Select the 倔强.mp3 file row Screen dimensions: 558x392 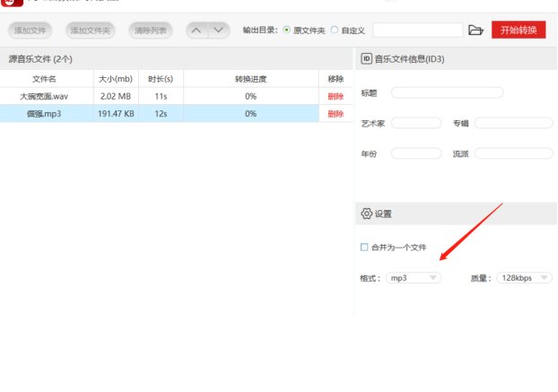(x=177, y=113)
